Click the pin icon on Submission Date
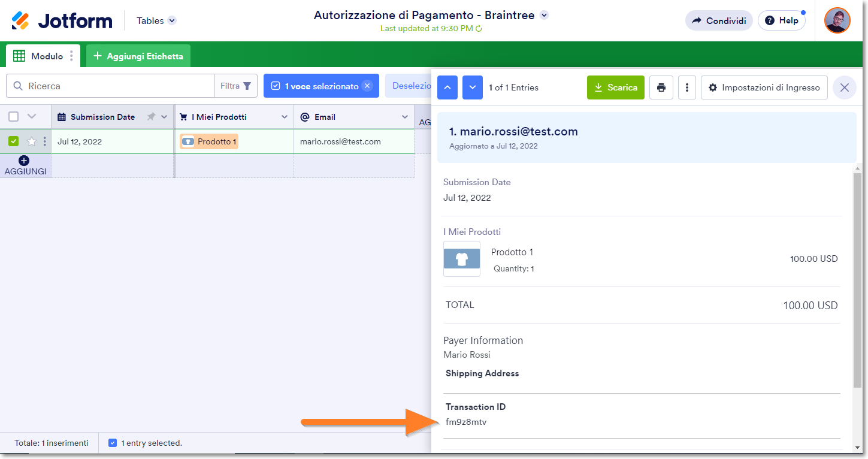The height and width of the screenshot is (459, 868). 151,117
